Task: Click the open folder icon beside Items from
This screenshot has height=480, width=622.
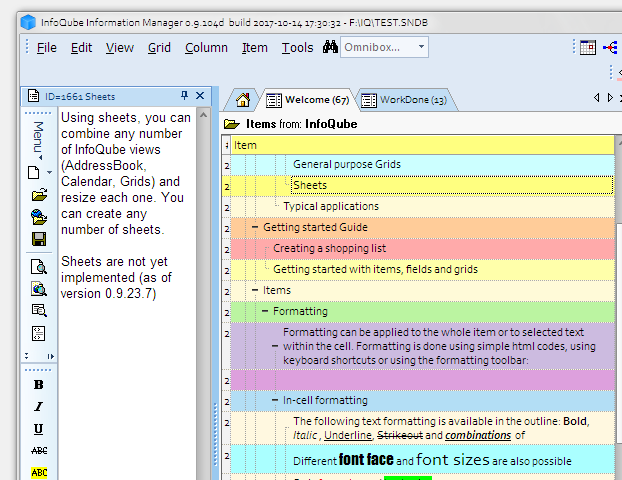Action: 232,124
